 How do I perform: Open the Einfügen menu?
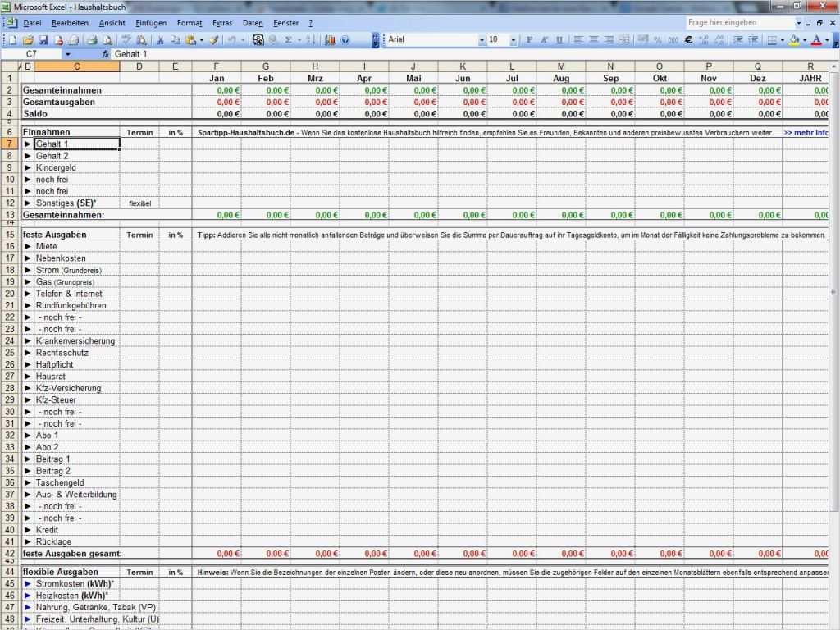click(151, 22)
